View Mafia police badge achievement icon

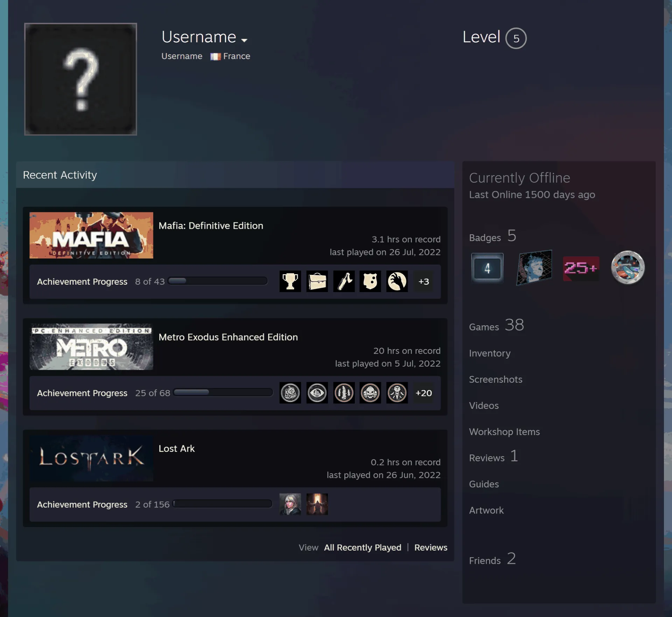pos(370,281)
